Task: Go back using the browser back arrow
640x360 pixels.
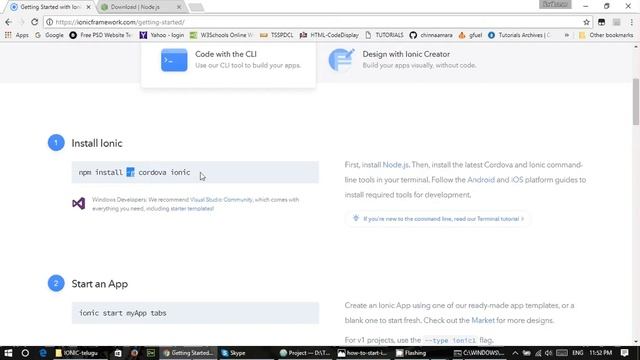Action: pos(9,22)
